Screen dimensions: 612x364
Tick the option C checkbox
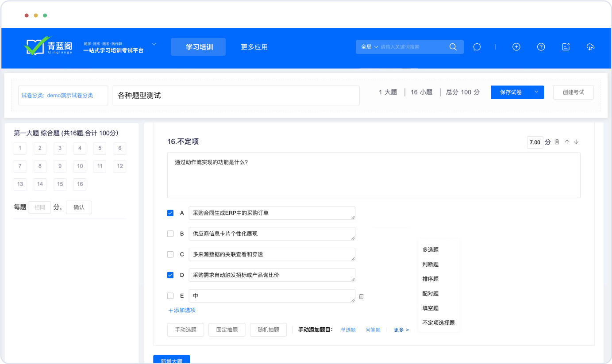(170, 254)
